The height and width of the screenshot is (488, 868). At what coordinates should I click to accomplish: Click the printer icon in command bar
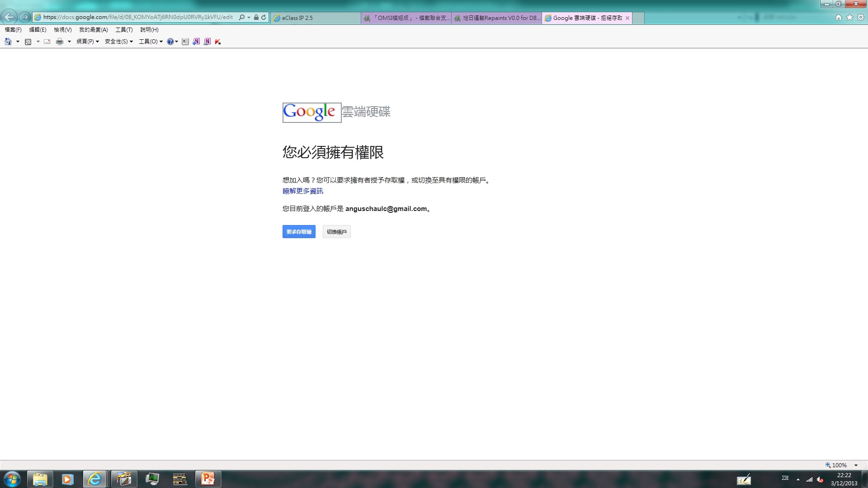(60, 42)
